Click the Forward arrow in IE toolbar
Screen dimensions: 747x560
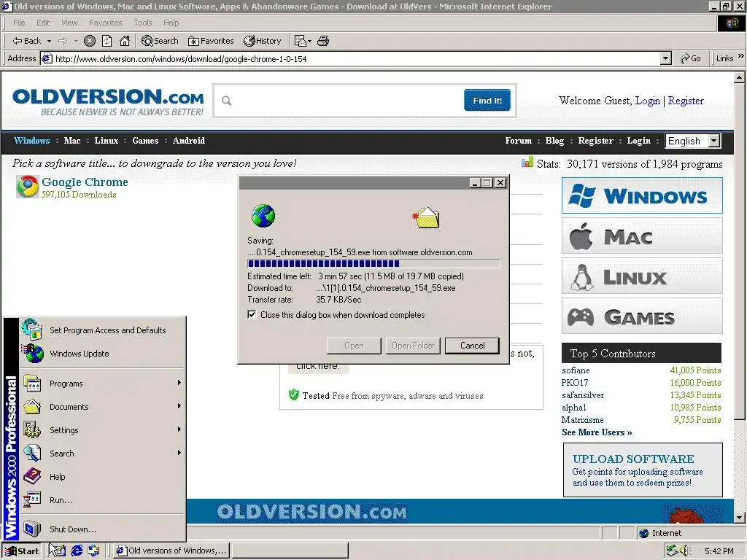coord(63,41)
